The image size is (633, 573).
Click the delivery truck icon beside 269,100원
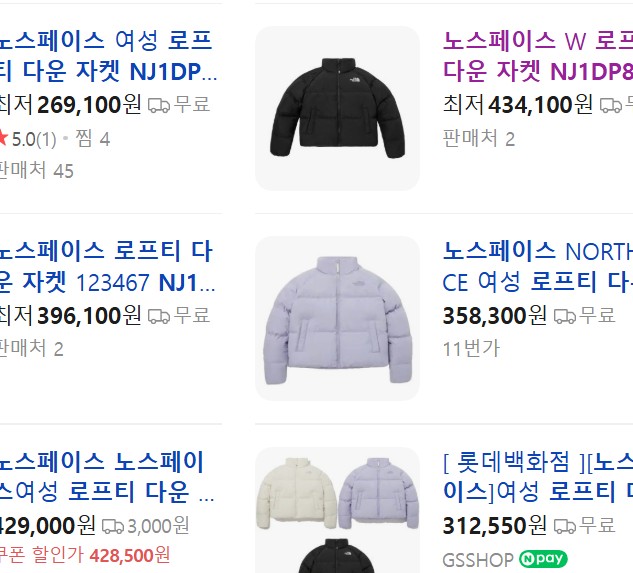click(159, 105)
